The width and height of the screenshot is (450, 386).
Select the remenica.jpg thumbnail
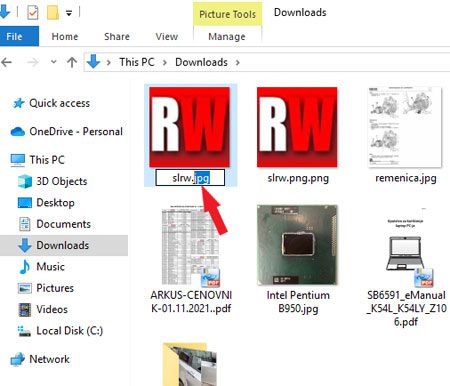405,127
